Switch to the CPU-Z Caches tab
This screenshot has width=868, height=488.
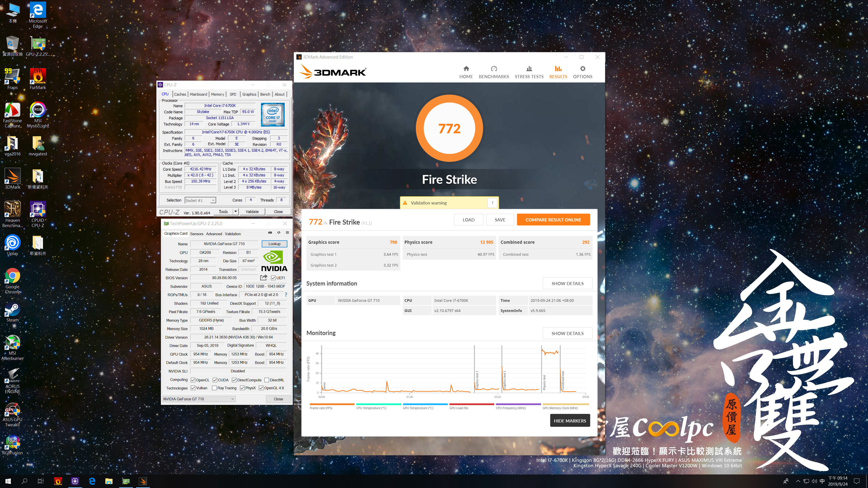pos(180,94)
